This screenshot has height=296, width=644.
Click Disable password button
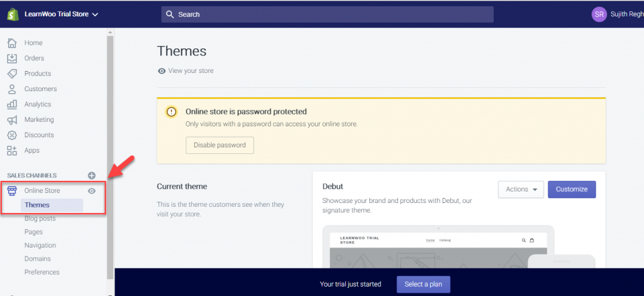pyautogui.click(x=219, y=145)
